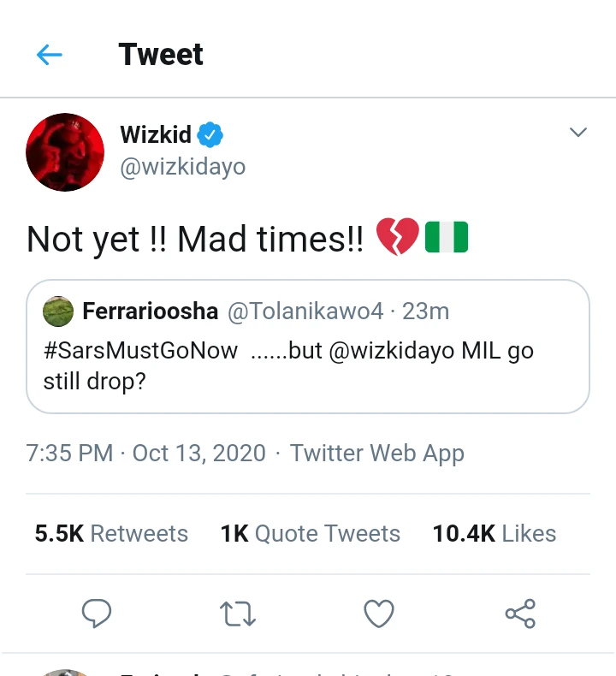Open the 1K Quote Tweets list
The width and height of the screenshot is (616, 676).
click(x=310, y=534)
